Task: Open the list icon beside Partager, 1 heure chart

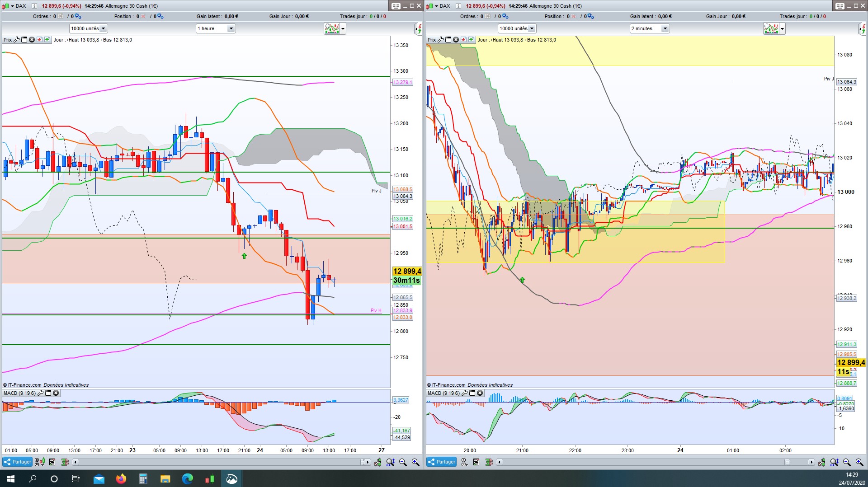Action: pos(52,462)
